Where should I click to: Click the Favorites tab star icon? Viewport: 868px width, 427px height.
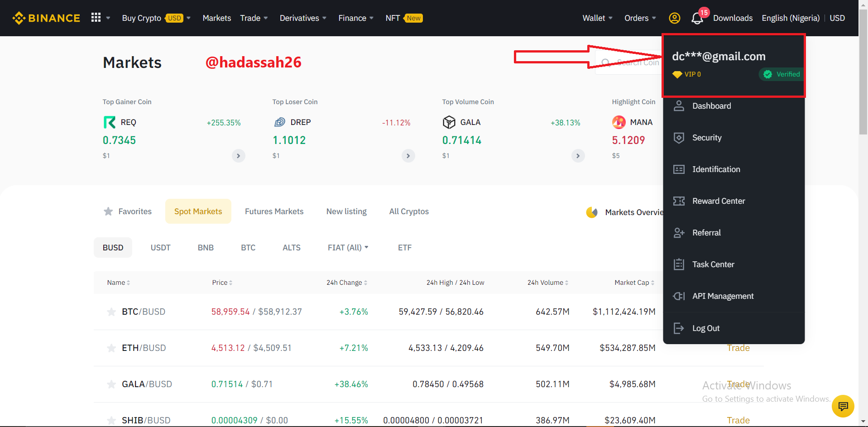tap(108, 211)
